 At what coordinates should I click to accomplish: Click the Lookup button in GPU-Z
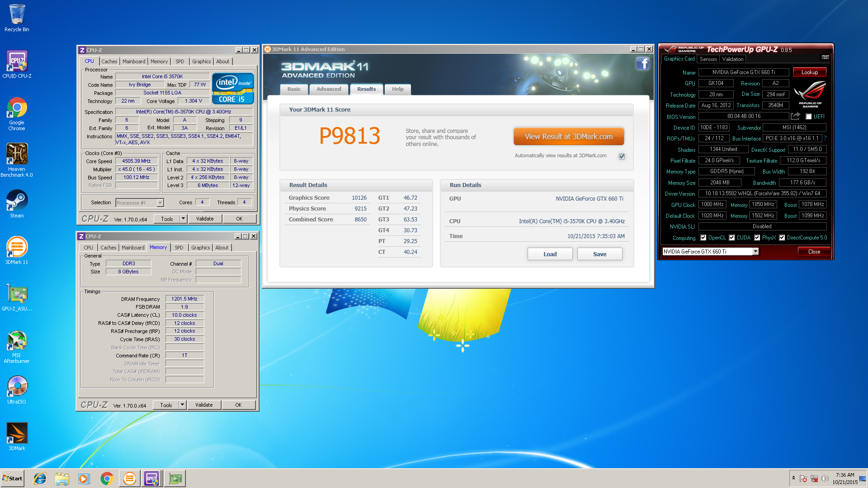pos(809,72)
